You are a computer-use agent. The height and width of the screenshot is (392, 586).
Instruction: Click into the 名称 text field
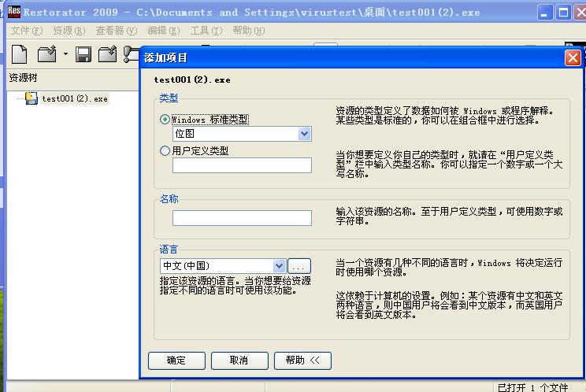[242, 218]
